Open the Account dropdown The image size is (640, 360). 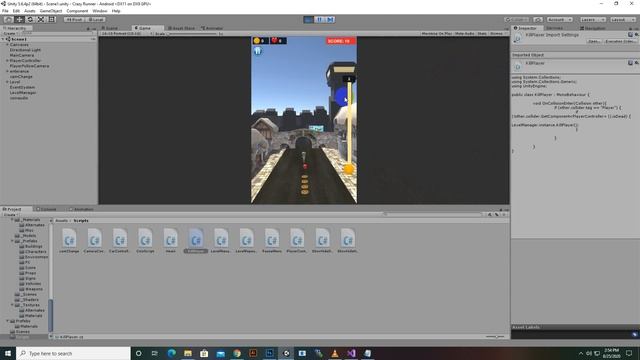click(x=559, y=19)
